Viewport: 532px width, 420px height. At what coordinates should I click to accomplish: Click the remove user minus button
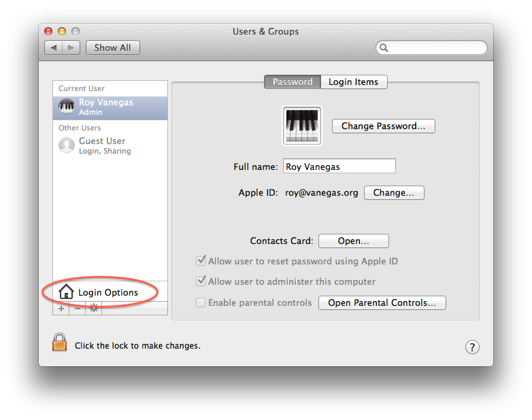coord(78,309)
